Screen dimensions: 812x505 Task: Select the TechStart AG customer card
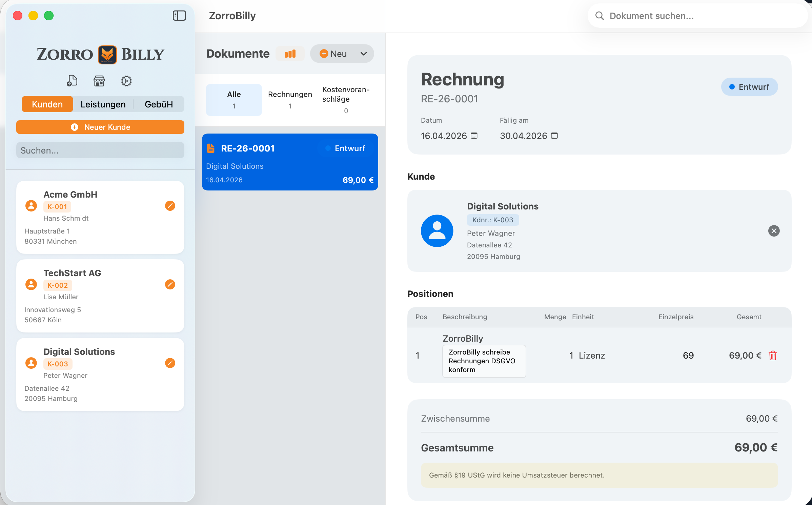100,296
